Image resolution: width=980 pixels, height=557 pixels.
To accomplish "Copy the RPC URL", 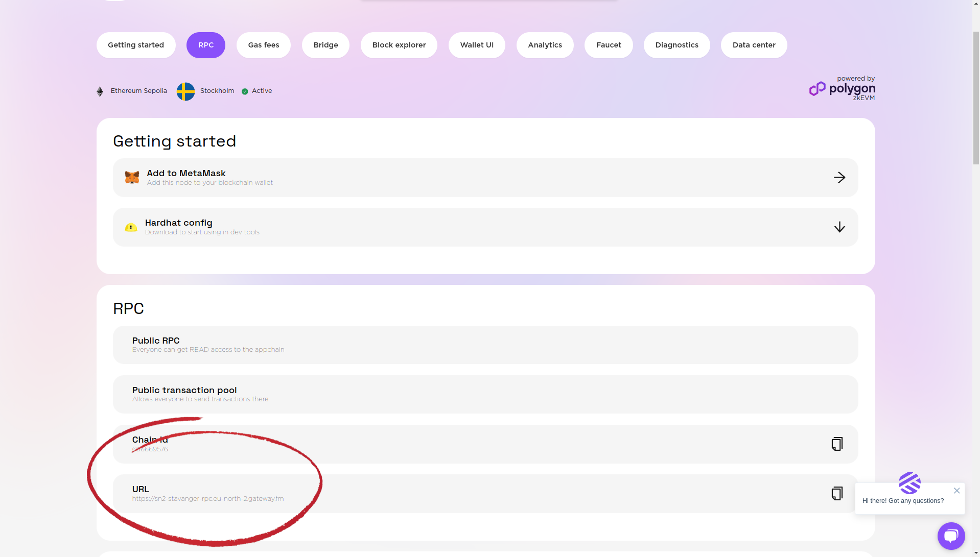I will (836, 494).
